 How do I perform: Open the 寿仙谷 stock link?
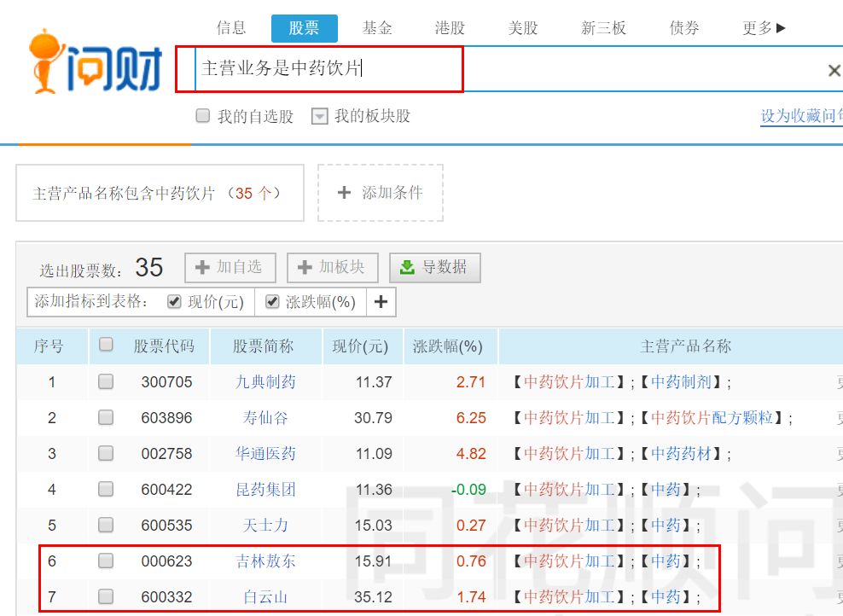[x=265, y=418]
